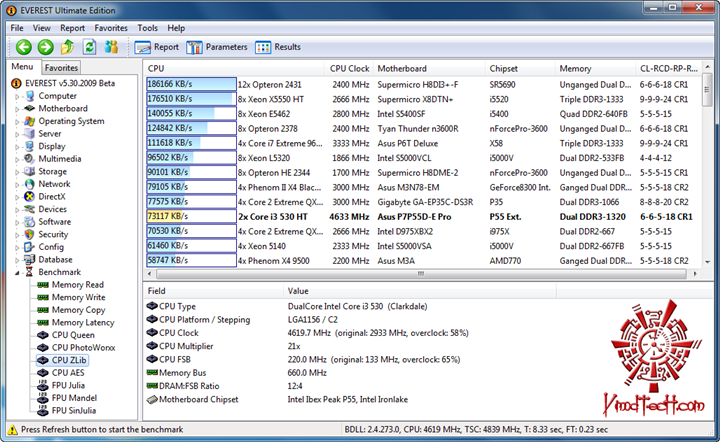Click the horizontal scrollbar right arrow
720x442 pixels.
click(695, 274)
